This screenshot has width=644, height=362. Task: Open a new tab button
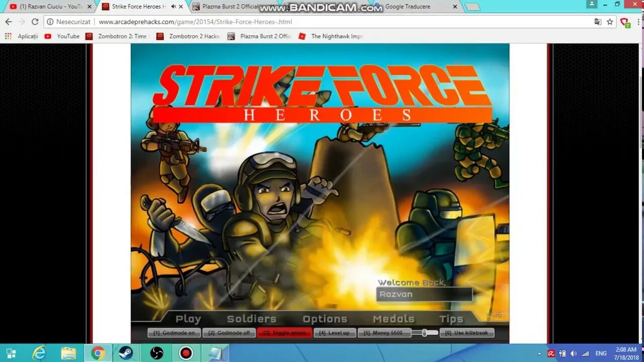point(472,7)
